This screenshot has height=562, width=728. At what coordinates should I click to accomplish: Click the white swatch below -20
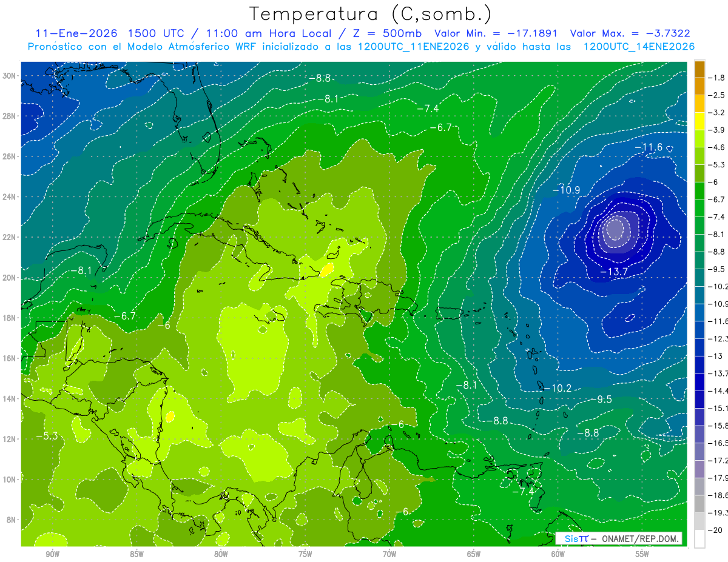coord(699,539)
